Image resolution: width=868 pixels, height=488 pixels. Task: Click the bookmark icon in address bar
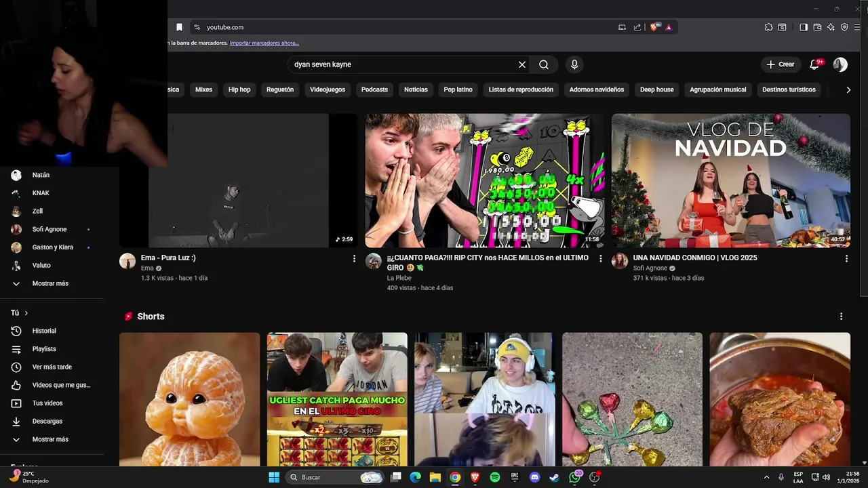point(179,27)
